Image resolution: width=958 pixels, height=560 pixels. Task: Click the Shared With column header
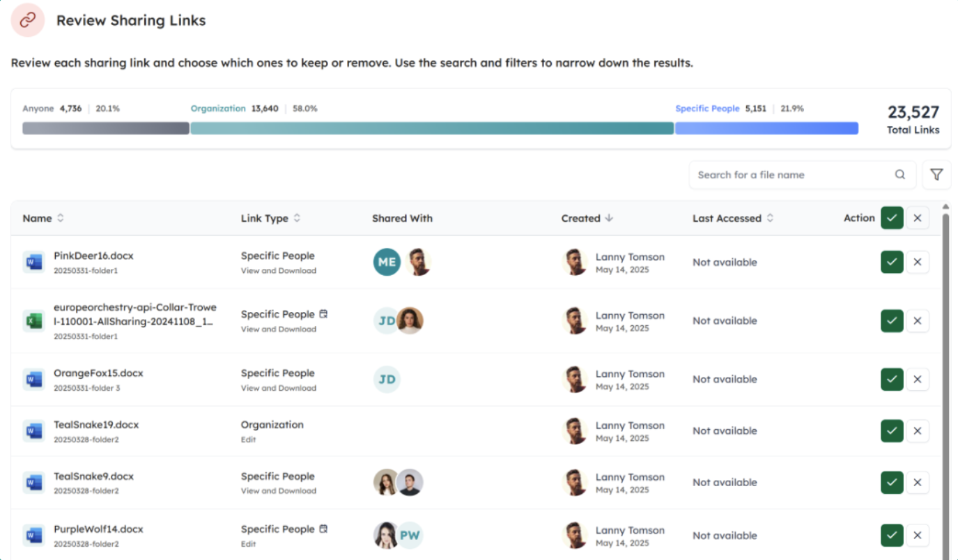click(402, 218)
